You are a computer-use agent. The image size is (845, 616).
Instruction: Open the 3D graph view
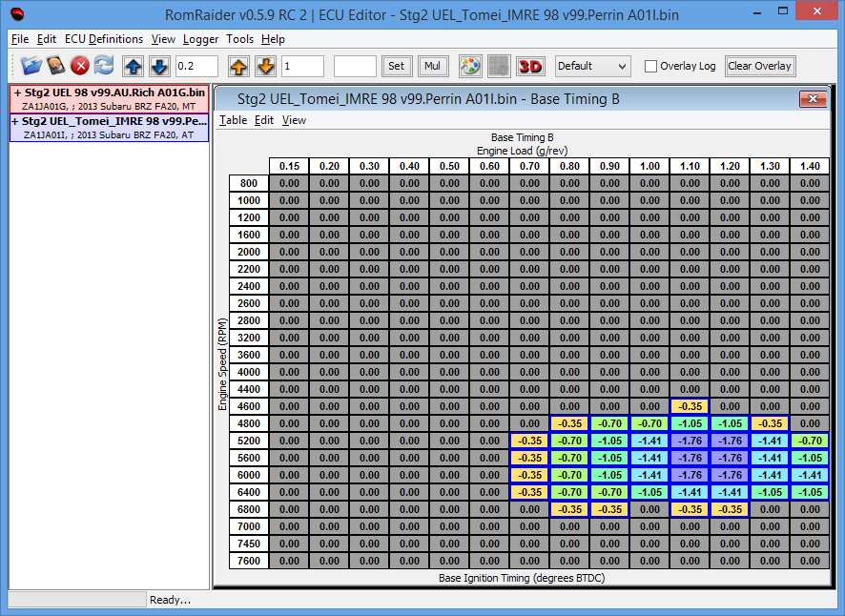(529, 66)
